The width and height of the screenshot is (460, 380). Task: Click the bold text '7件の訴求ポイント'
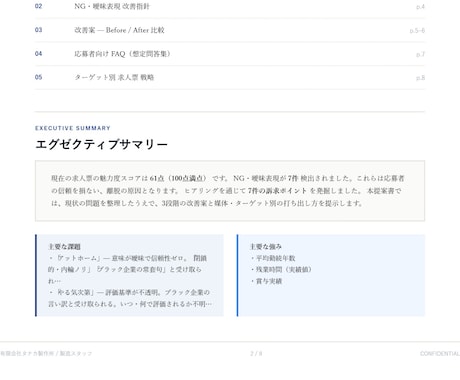pyautogui.click(x=277, y=191)
